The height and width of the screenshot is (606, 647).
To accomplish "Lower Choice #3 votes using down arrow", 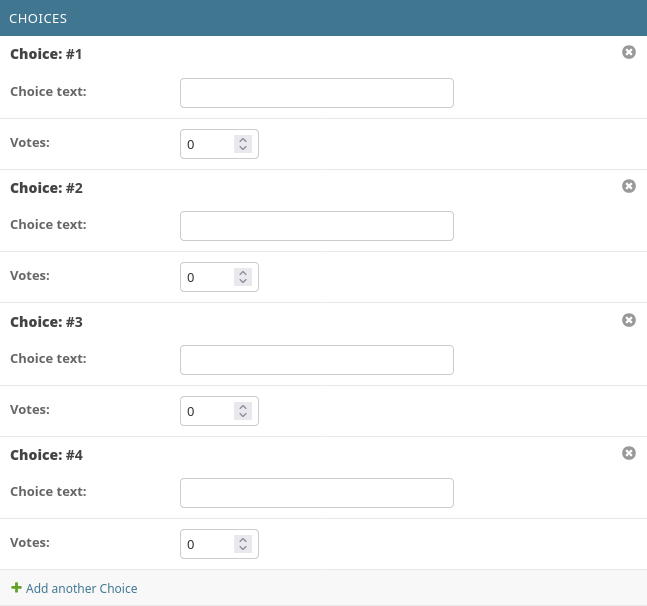I will click(243, 416).
